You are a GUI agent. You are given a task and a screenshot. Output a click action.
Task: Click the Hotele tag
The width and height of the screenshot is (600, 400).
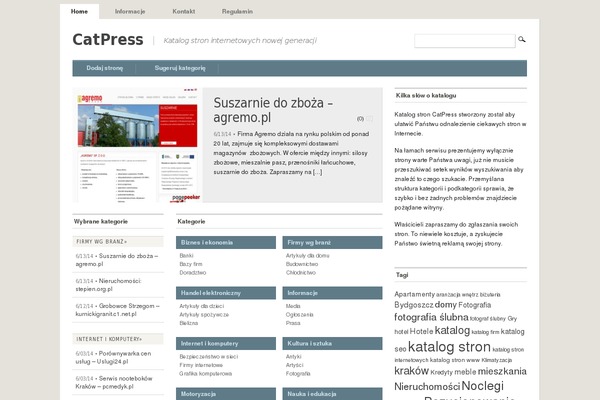click(x=421, y=331)
